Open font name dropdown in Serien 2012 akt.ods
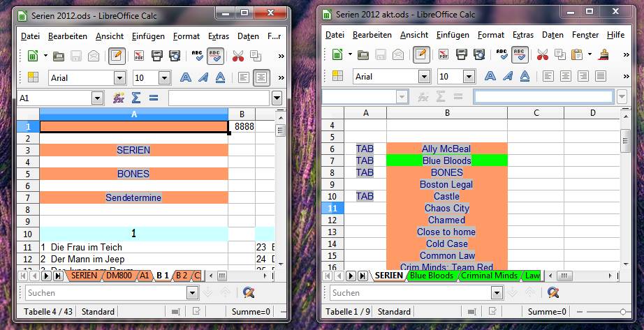Viewport: 644px width, 330px height. click(424, 76)
